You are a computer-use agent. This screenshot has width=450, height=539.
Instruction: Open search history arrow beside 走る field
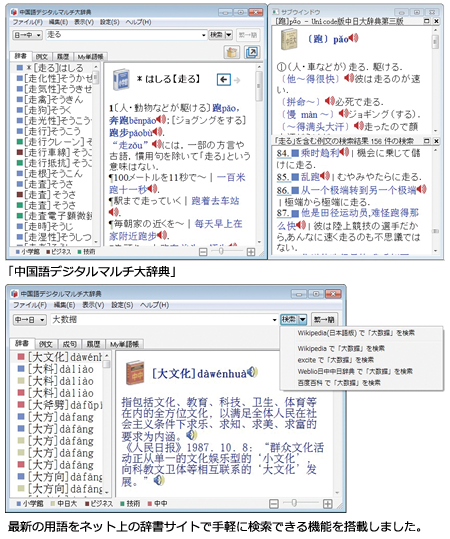tap(204, 35)
